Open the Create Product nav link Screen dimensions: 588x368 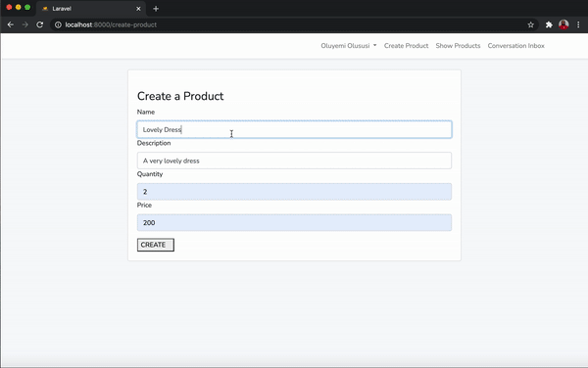[406, 46]
